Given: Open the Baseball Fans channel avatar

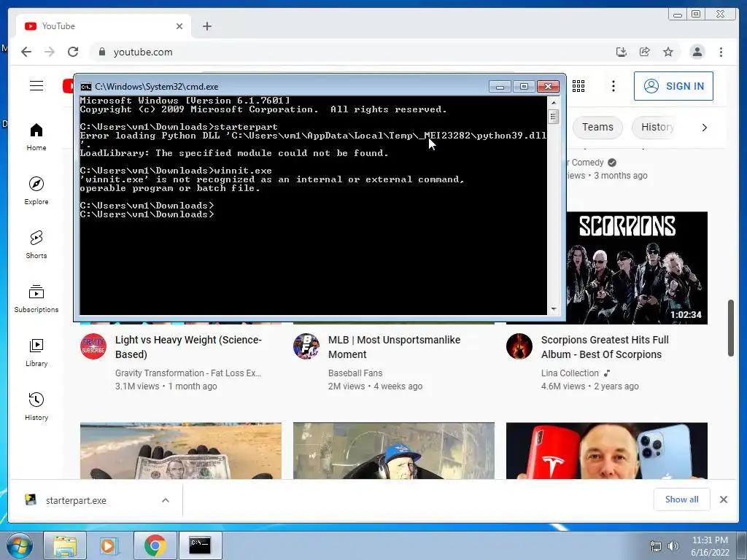Looking at the screenshot, I should coord(306,346).
